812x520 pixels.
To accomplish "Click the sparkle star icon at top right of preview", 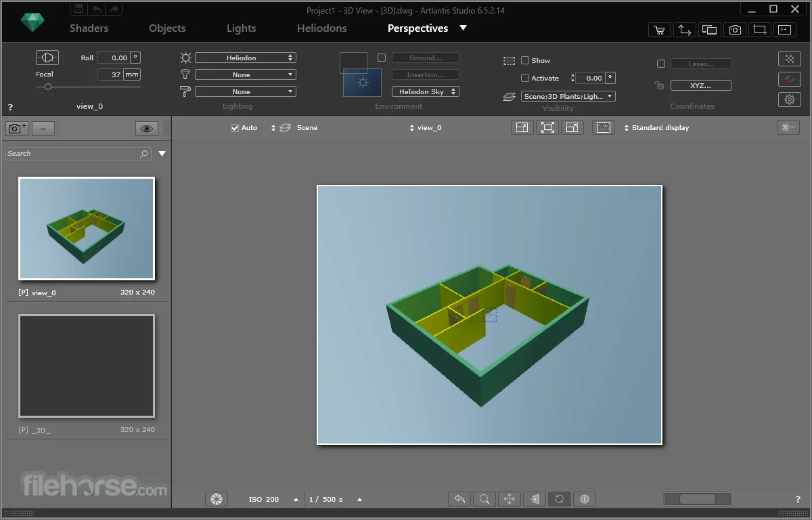I will click(788, 127).
